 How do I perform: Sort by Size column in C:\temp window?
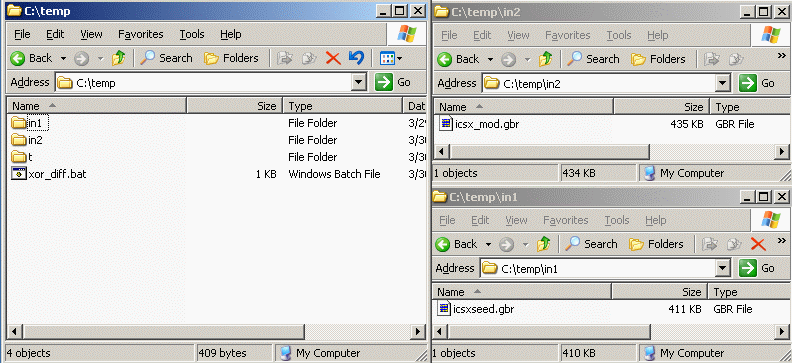[x=235, y=106]
